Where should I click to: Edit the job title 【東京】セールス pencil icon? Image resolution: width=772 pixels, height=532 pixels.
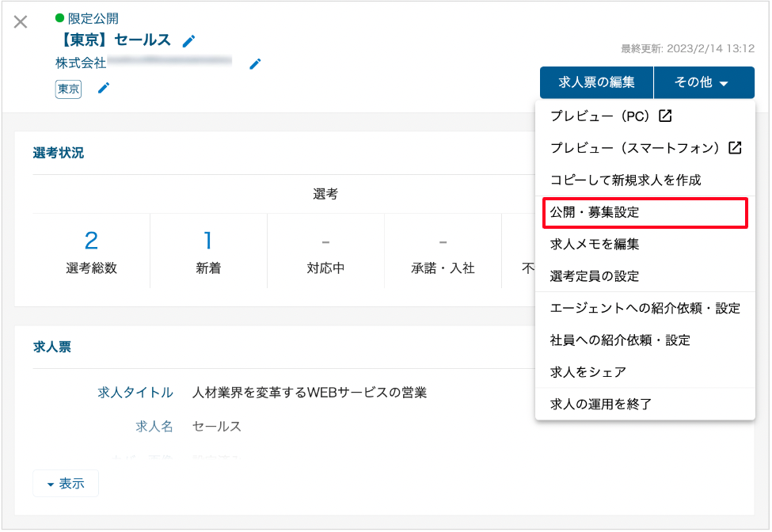click(x=188, y=41)
